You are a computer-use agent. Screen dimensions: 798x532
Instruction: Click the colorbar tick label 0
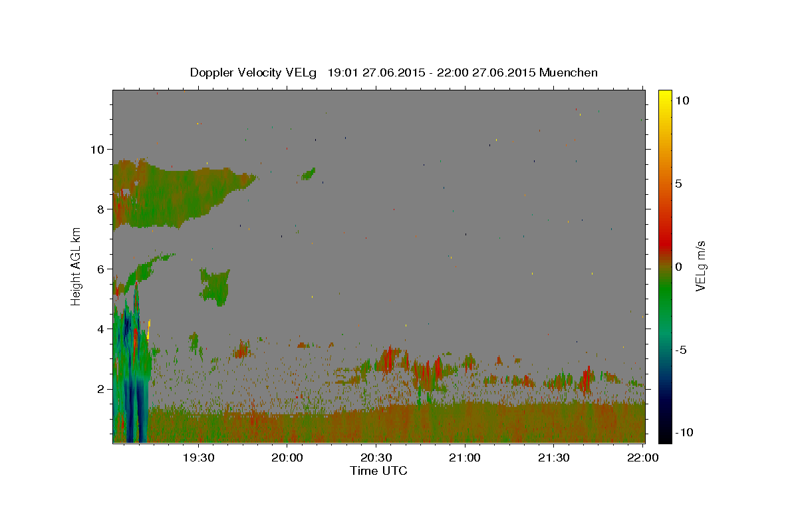[678, 267]
